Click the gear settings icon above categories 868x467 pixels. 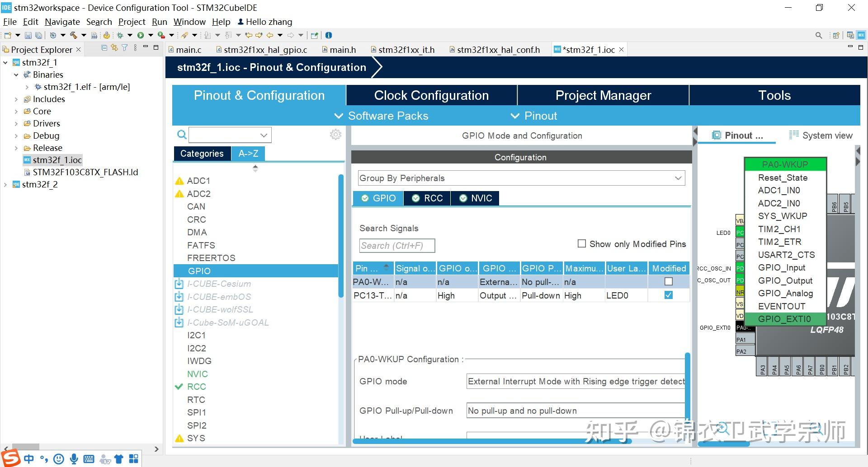point(335,135)
